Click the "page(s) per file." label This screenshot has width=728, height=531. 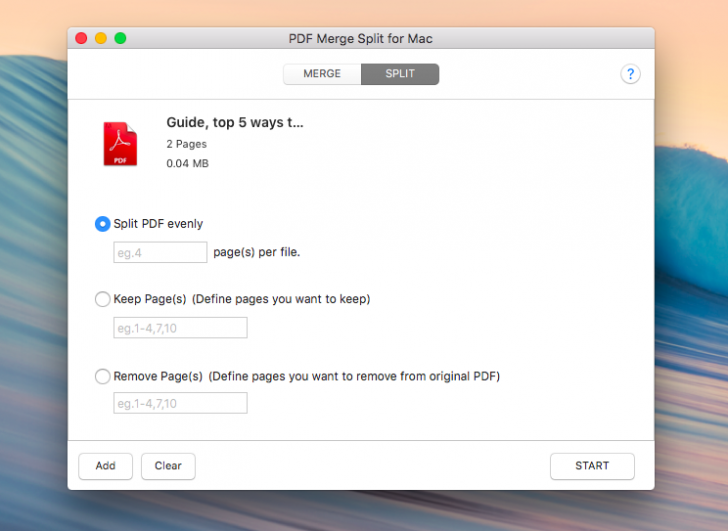click(x=256, y=252)
